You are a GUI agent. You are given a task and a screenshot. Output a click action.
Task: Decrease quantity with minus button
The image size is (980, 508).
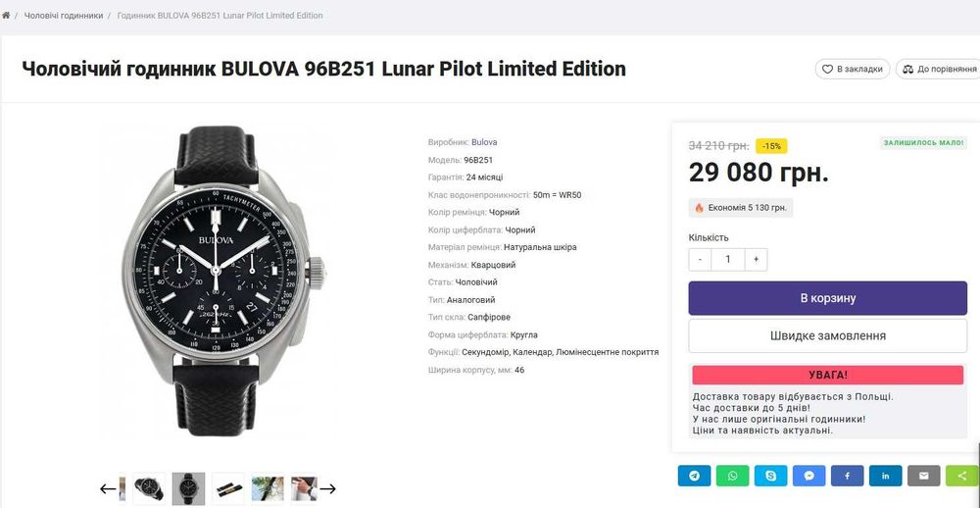click(x=700, y=259)
